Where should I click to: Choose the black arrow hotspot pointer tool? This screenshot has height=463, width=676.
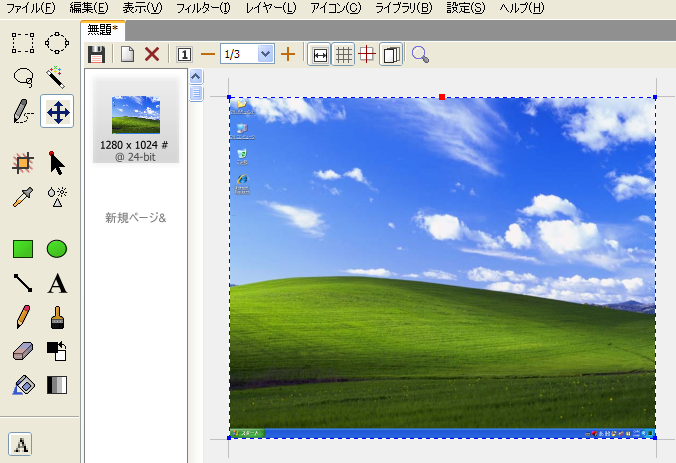pyautogui.click(x=57, y=163)
